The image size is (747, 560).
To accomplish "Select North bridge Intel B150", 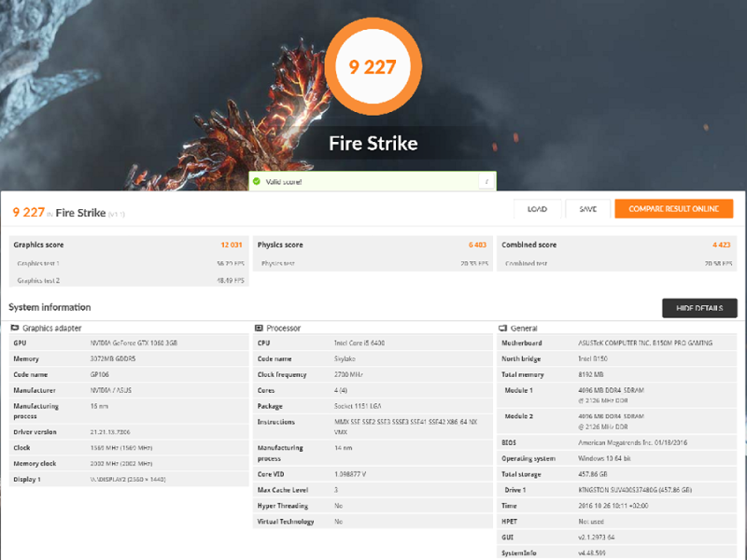I will 593,358.
